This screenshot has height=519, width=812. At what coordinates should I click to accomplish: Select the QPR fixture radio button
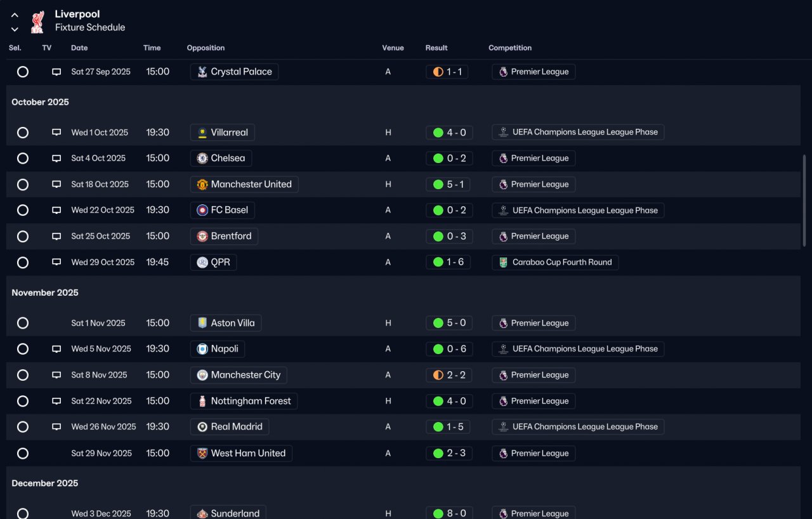23,263
